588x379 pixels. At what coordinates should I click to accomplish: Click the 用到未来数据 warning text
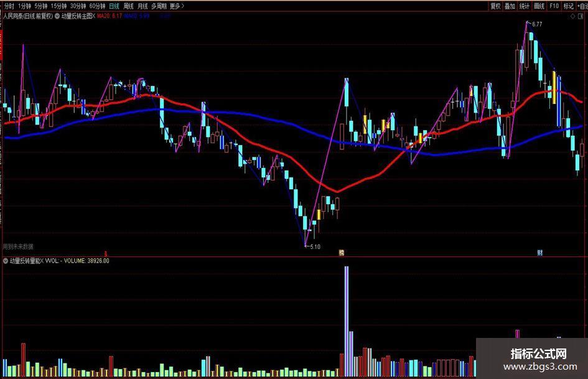[x=18, y=246]
